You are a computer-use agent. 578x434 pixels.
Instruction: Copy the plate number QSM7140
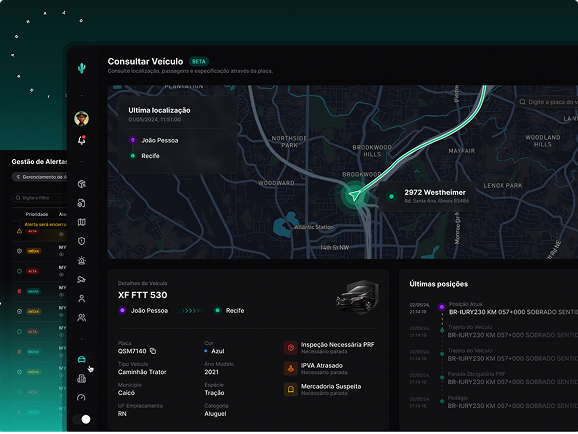point(153,351)
